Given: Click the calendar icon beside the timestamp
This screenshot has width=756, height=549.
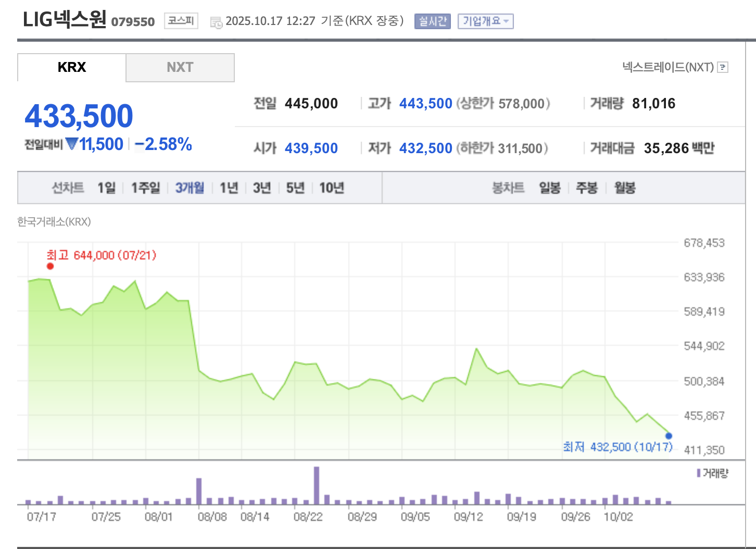Looking at the screenshot, I should [x=216, y=22].
